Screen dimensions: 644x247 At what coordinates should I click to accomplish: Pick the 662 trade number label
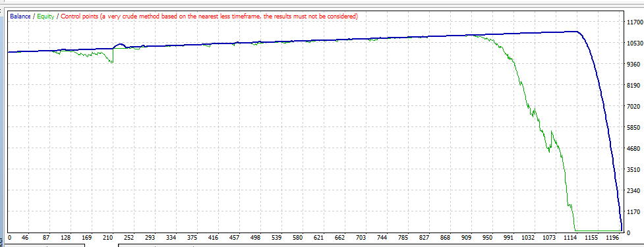pos(340,238)
